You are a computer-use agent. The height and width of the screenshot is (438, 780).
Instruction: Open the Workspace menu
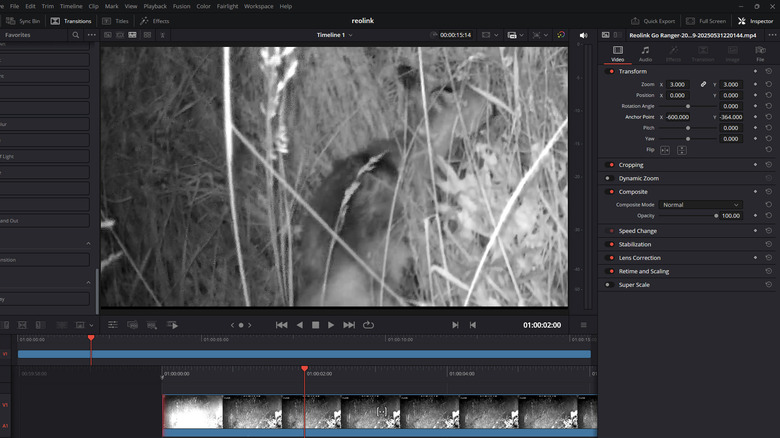pyautogui.click(x=259, y=6)
